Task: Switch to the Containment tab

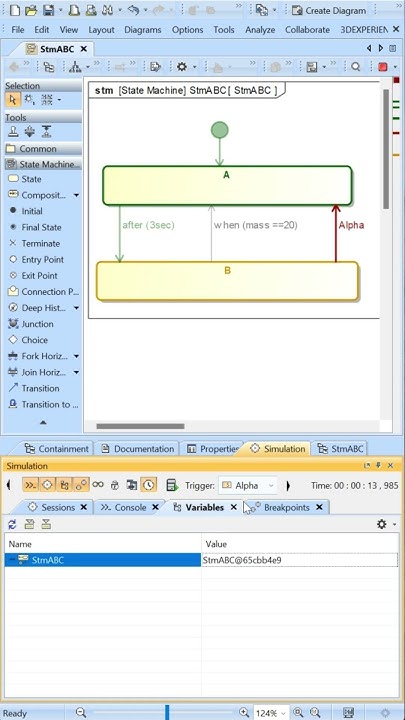Action: (56, 449)
